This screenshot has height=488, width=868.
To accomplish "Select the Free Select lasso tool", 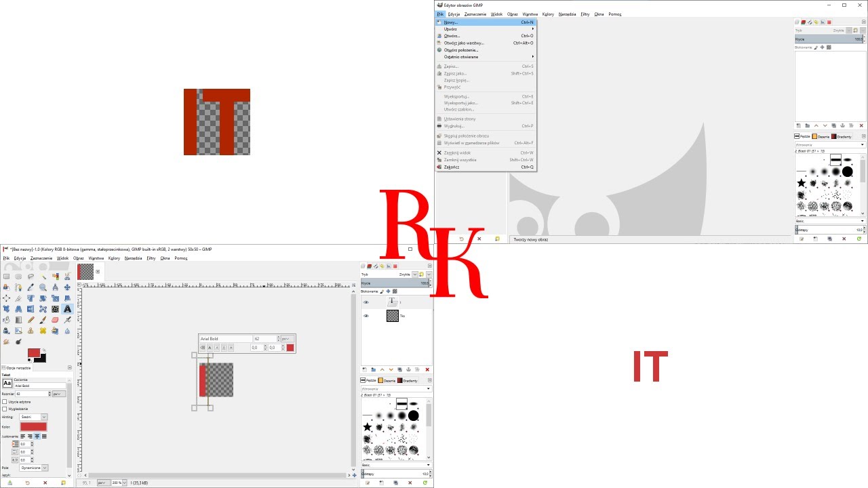I will click(31, 276).
